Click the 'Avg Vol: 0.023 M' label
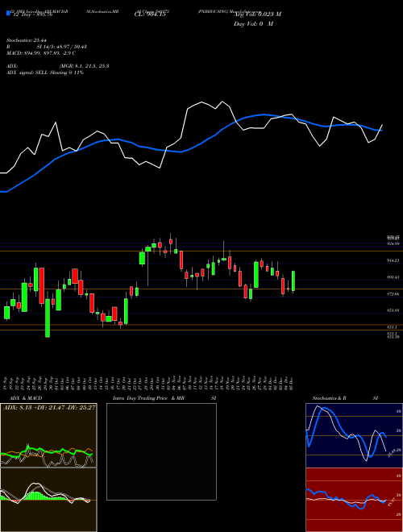This screenshot has width=403, height=532. [257, 14]
